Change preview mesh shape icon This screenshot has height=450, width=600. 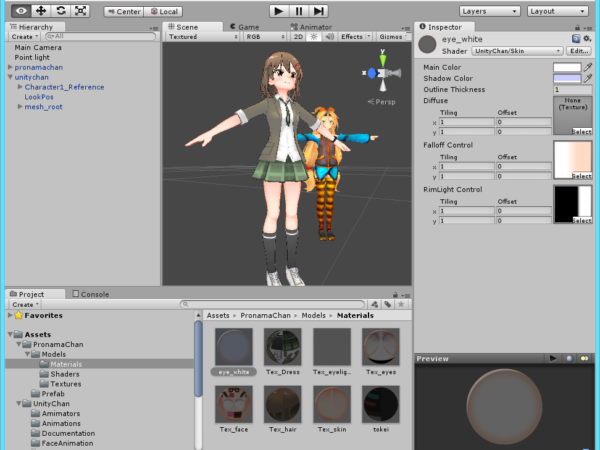[569, 359]
